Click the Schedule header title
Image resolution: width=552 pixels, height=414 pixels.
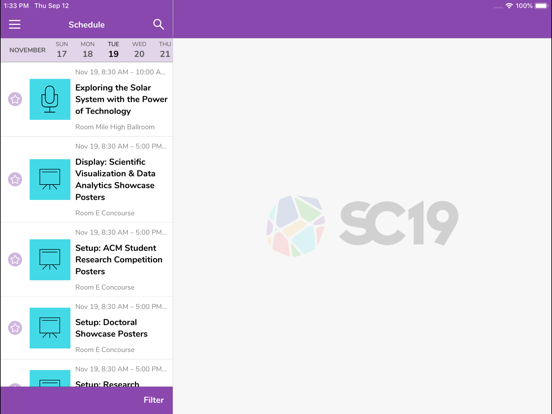click(87, 25)
